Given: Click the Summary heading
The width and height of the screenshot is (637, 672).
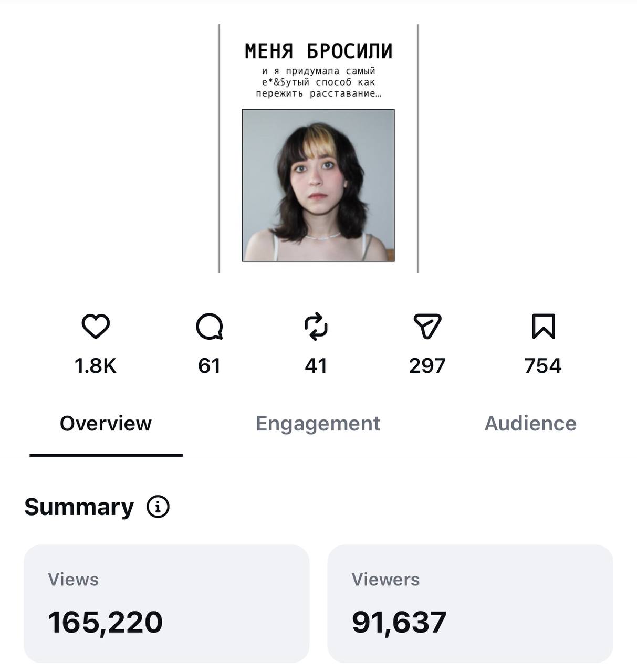Looking at the screenshot, I should 79,507.
